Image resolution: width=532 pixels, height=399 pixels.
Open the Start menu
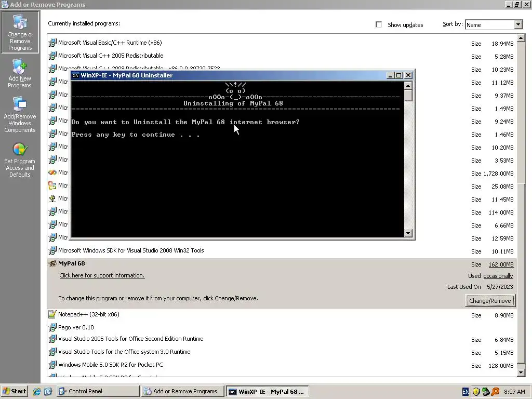[x=14, y=391]
